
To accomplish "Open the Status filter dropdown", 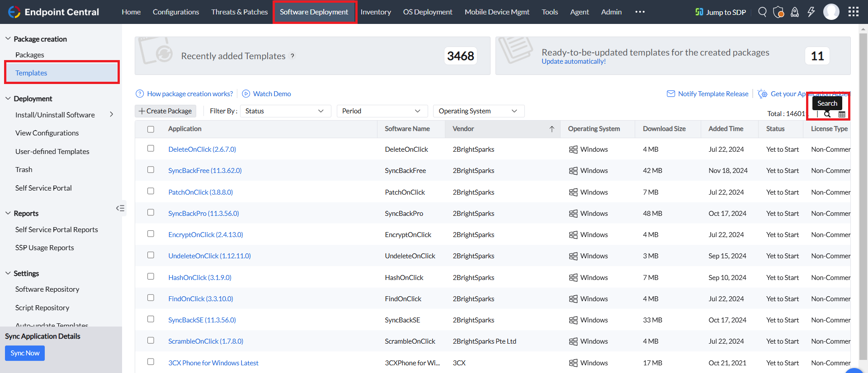I will pyautogui.click(x=285, y=111).
